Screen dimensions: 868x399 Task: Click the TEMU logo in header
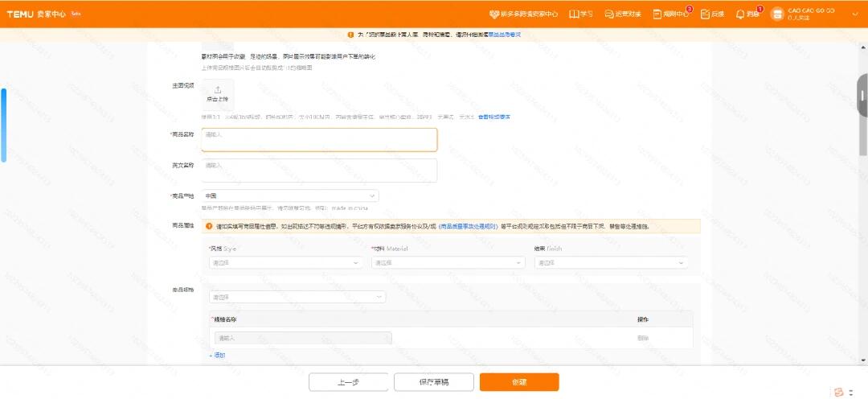tap(20, 14)
